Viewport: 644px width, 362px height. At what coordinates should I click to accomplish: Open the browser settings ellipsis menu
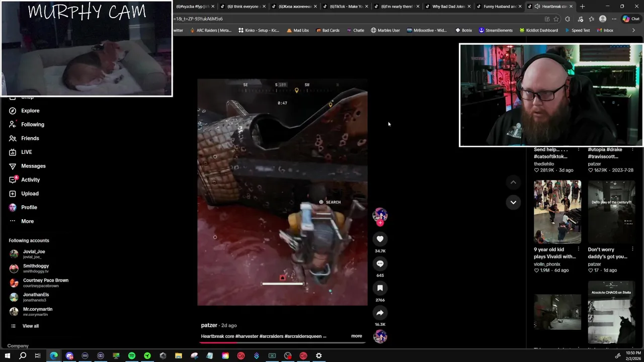[614, 19]
